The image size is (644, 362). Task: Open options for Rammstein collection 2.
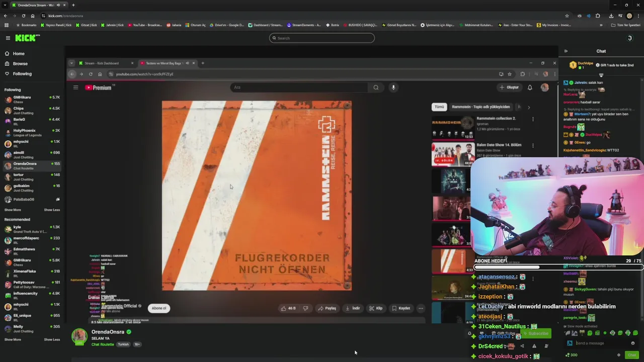pyautogui.click(x=533, y=119)
